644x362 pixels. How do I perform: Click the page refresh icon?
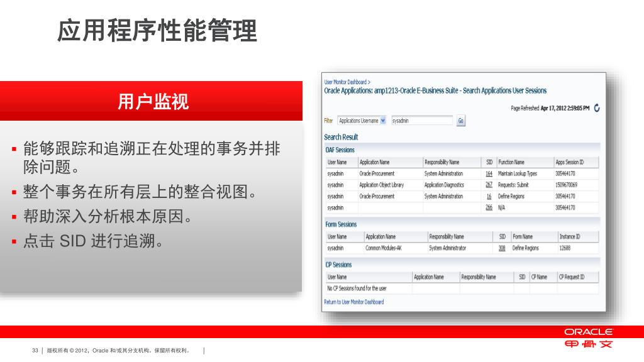coord(597,108)
